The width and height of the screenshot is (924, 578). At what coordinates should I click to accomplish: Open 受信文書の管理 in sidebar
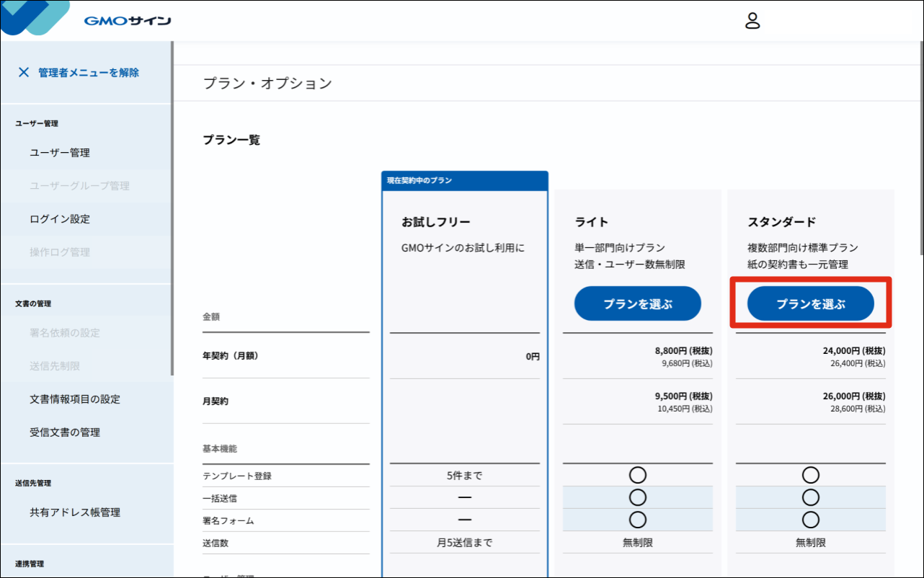65,432
